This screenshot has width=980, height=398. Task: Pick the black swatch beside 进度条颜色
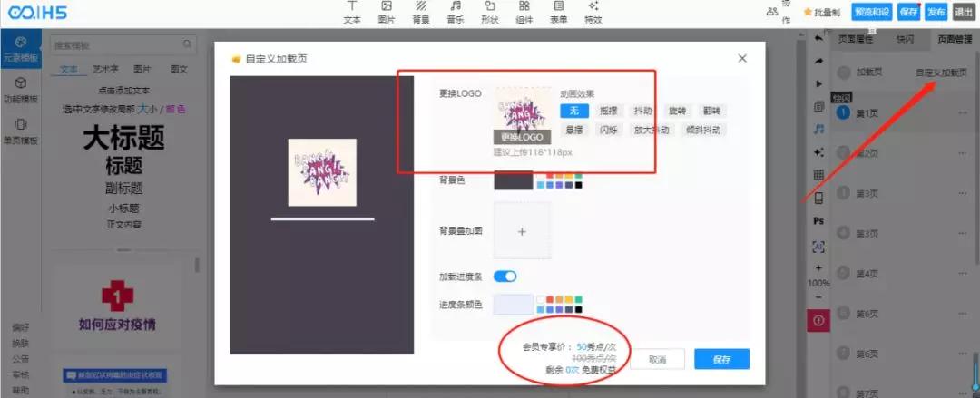tap(579, 309)
